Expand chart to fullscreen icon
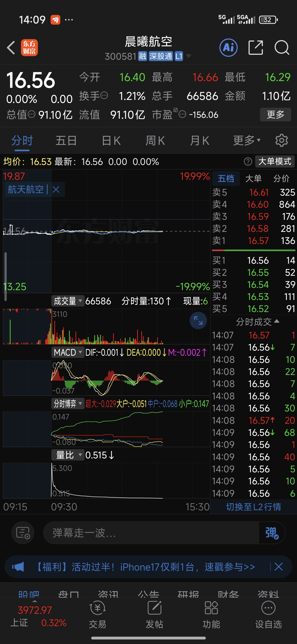The image size is (297, 644). [x=198, y=320]
